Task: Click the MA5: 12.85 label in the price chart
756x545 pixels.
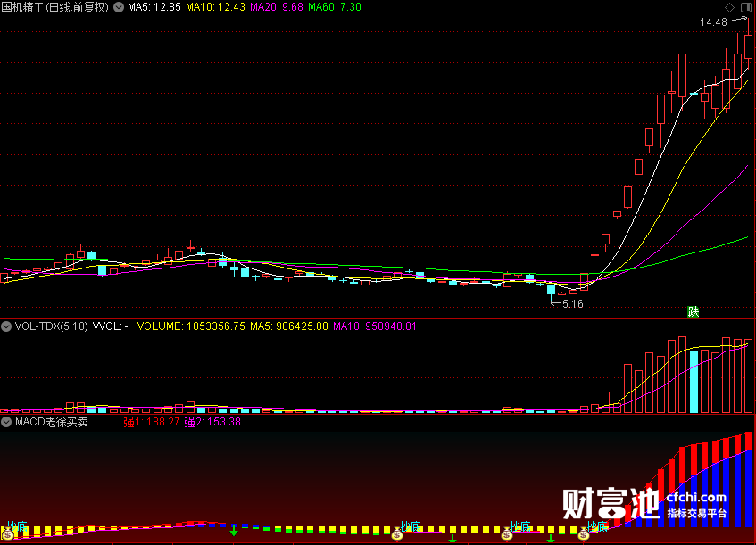Action: (154, 7)
